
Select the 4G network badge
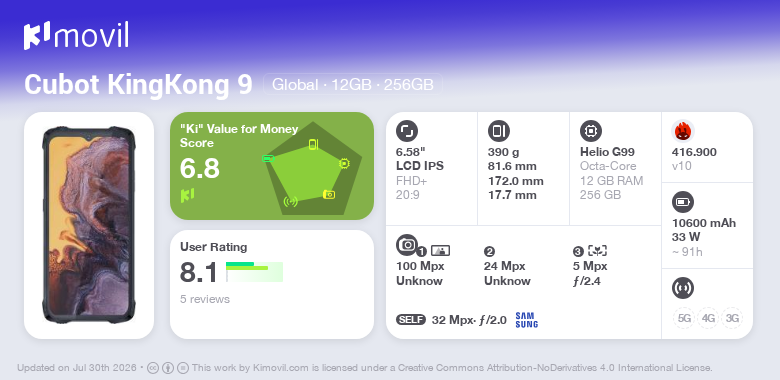(708, 318)
